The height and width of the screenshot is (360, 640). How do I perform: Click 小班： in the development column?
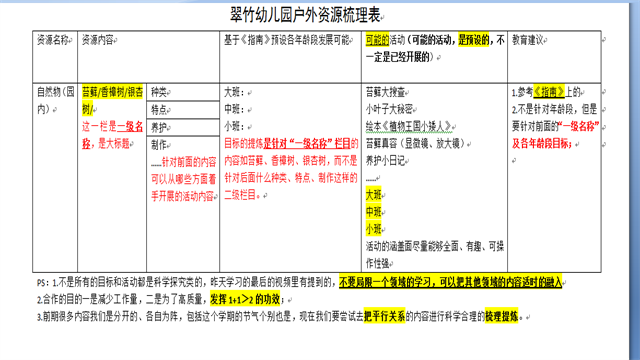click(234, 127)
